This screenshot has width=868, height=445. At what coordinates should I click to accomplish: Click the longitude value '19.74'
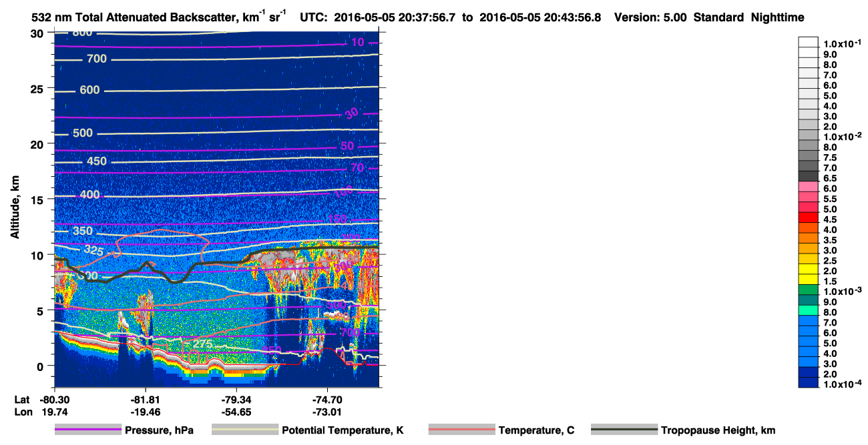54,412
